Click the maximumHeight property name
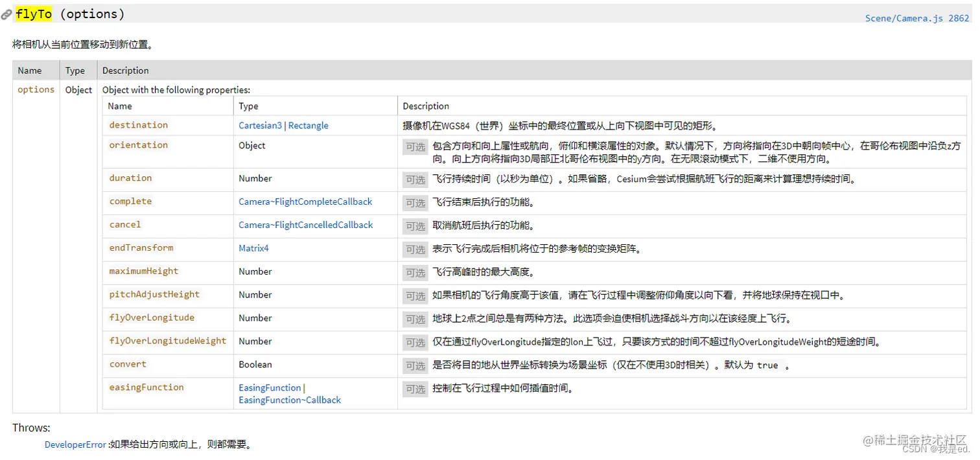Image resolution: width=980 pixels, height=460 pixels. tap(144, 271)
